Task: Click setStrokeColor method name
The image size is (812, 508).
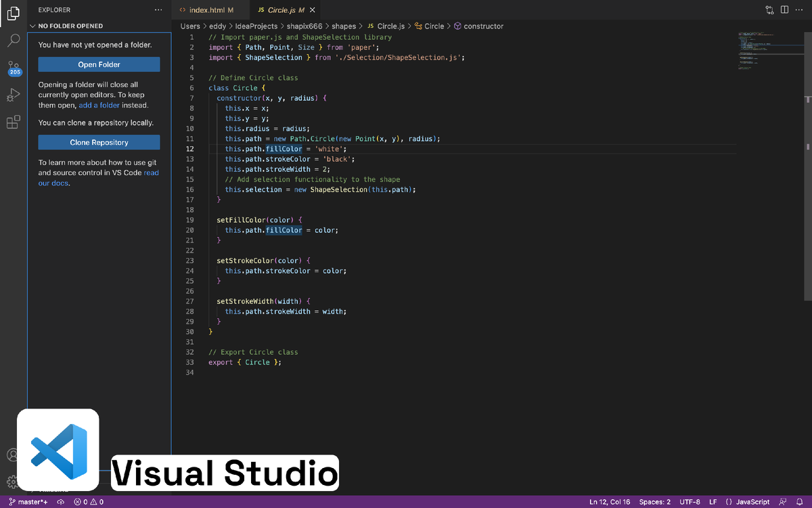Action: click(245, 261)
